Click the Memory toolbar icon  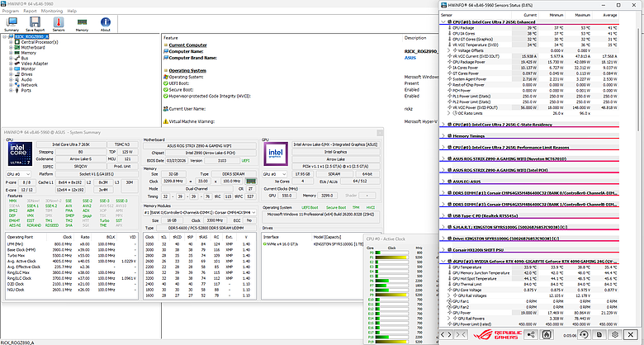[x=82, y=24]
